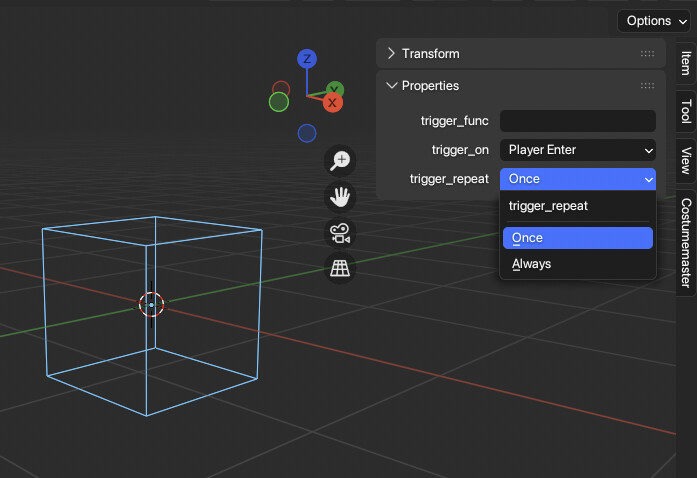Click the bottom blue negative Z gizmo circle
697x478 pixels.
pos(307,133)
